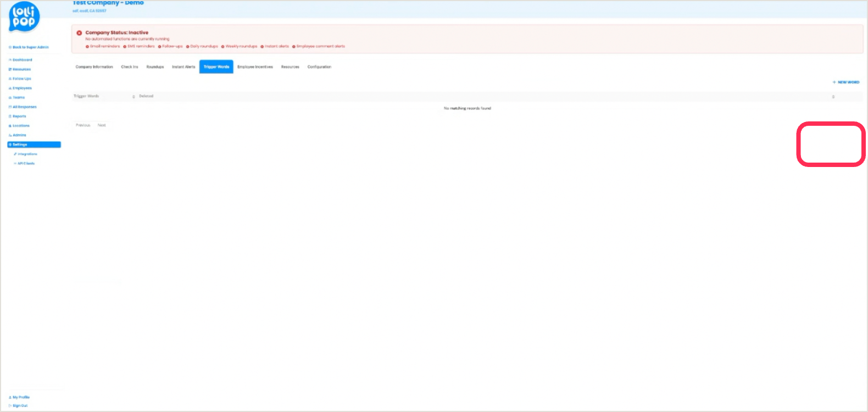The image size is (868, 412).
Task: Switch to the Roundups tab
Action: point(155,67)
